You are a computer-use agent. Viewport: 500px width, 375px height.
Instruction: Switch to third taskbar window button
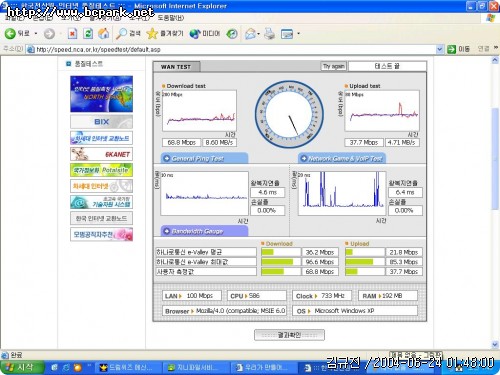(265, 367)
